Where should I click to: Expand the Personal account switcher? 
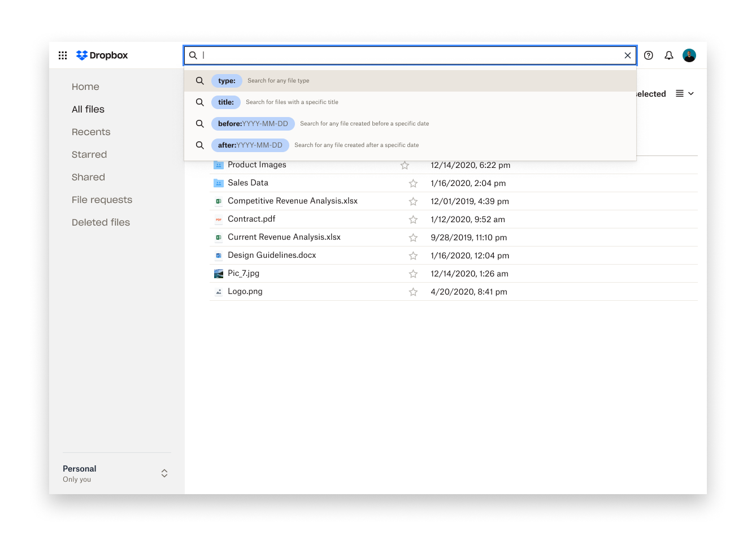pyautogui.click(x=164, y=473)
